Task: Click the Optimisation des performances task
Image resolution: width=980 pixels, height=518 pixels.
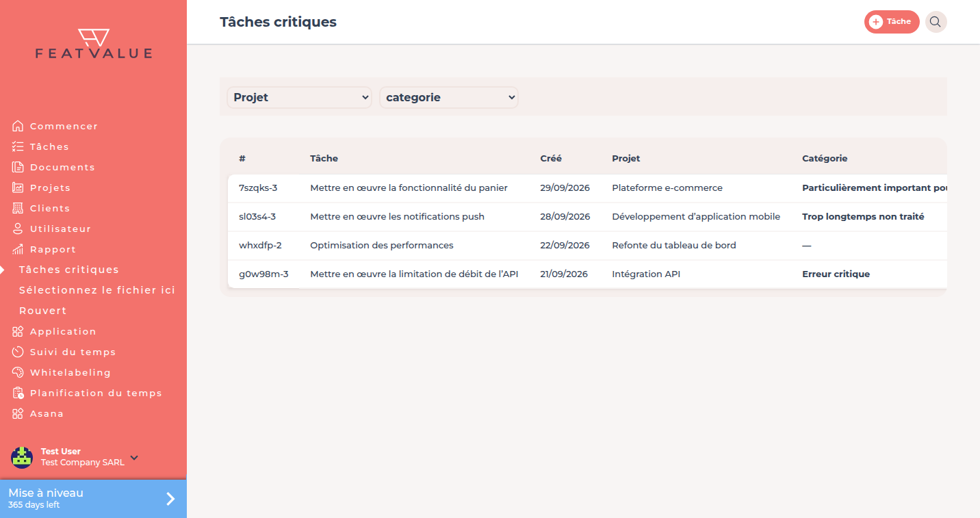Action: click(x=382, y=245)
